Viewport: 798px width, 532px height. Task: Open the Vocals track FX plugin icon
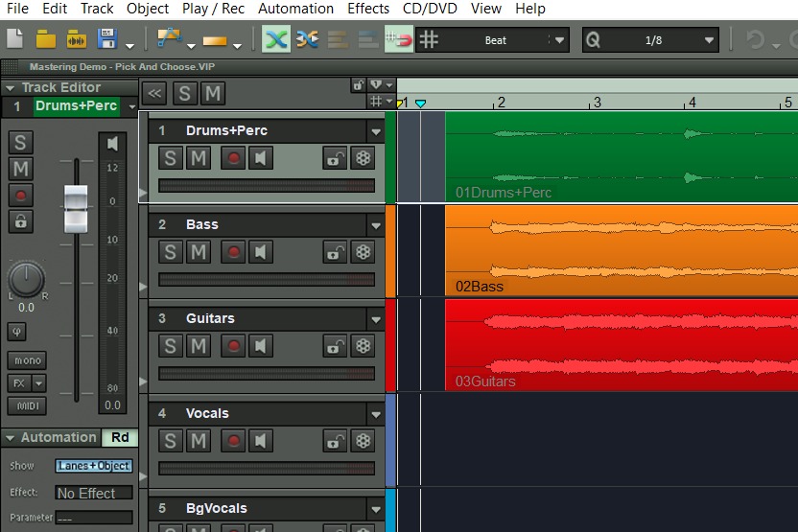[x=363, y=440]
